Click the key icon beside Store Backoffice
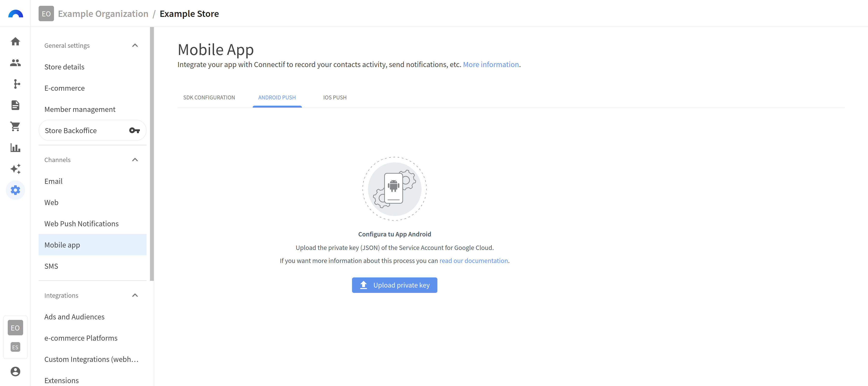Image resolution: width=868 pixels, height=386 pixels. 135,131
